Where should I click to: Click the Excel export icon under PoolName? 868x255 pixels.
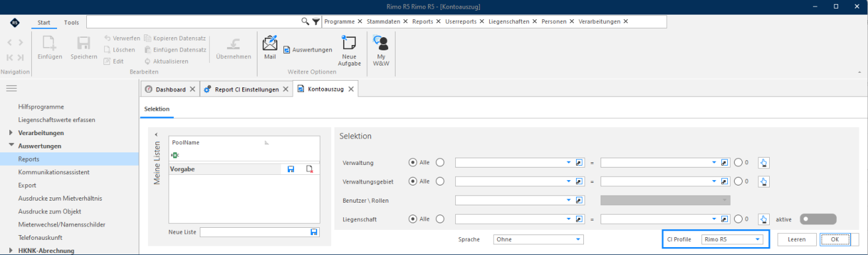point(175,156)
